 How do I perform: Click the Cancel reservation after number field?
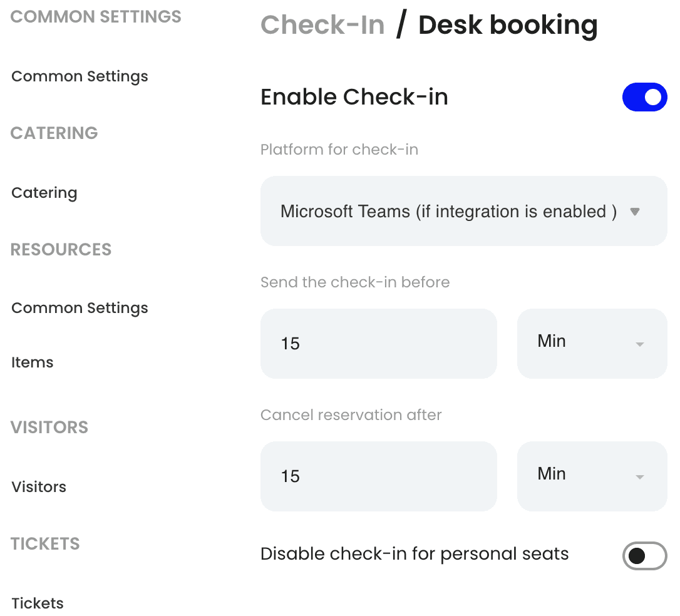pyautogui.click(x=378, y=476)
